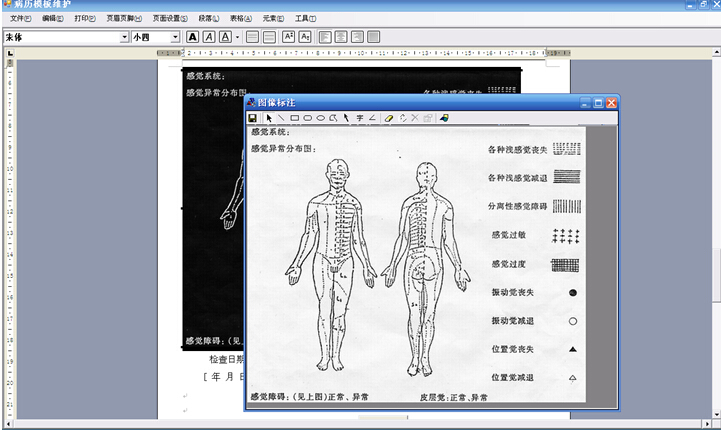The width and height of the screenshot is (721, 430).
Task: Open the font size dropdown 小四
Action: (x=175, y=37)
